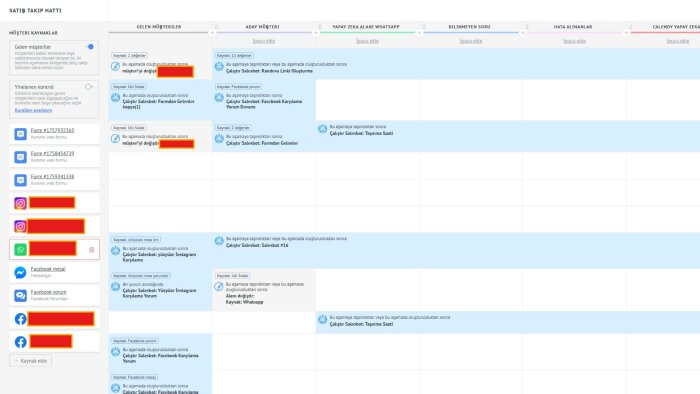Click the drag handle of BİLİNMEYEN SORU stage
Viewport: 700px width, 394px height.
(x=424, y=27)
